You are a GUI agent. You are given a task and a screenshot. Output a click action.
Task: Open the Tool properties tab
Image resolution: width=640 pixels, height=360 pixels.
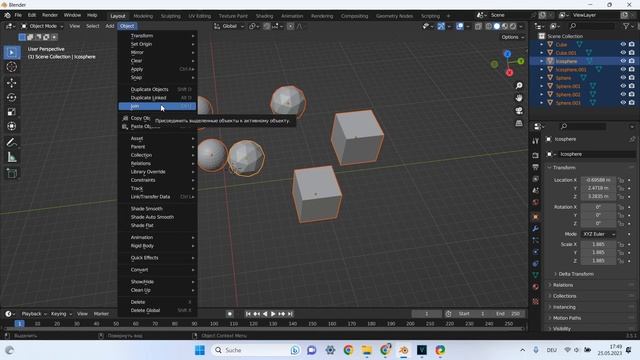tap(536, 141)
